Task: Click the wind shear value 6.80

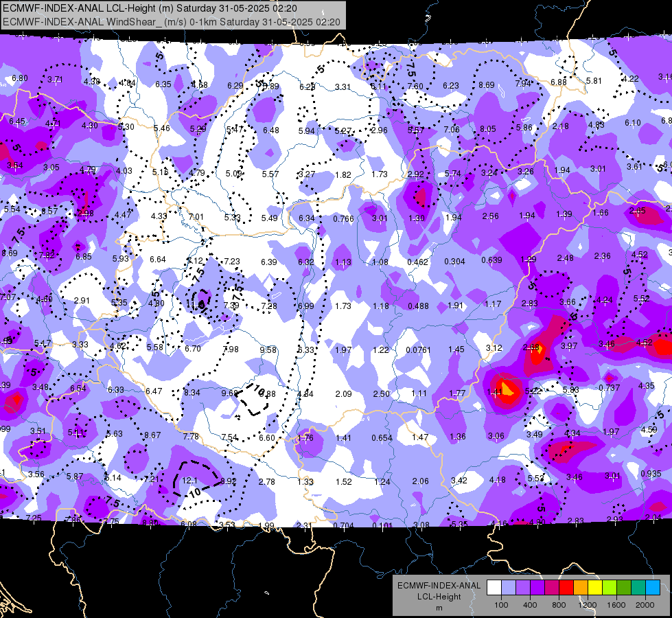Action: (20, 78)
